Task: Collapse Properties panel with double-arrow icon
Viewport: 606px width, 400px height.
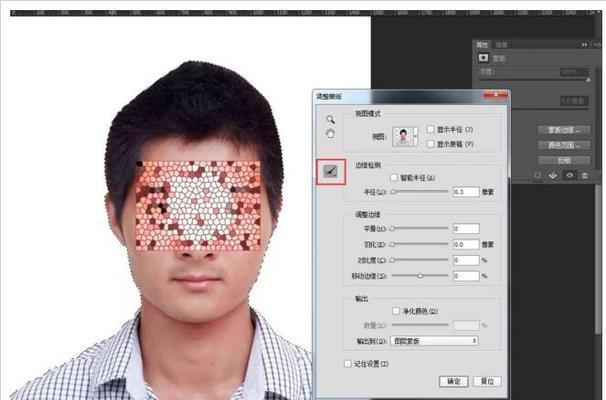Action: (x=584, y=44)
